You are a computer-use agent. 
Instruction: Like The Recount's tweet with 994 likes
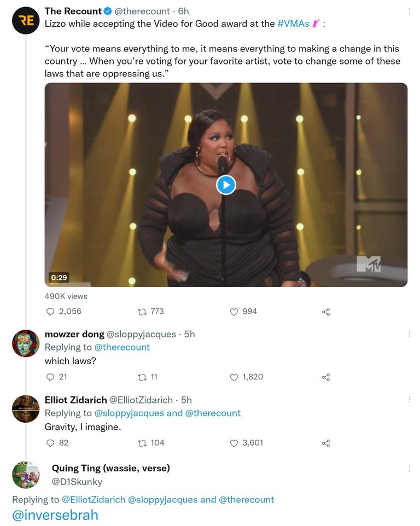point(234,312)
